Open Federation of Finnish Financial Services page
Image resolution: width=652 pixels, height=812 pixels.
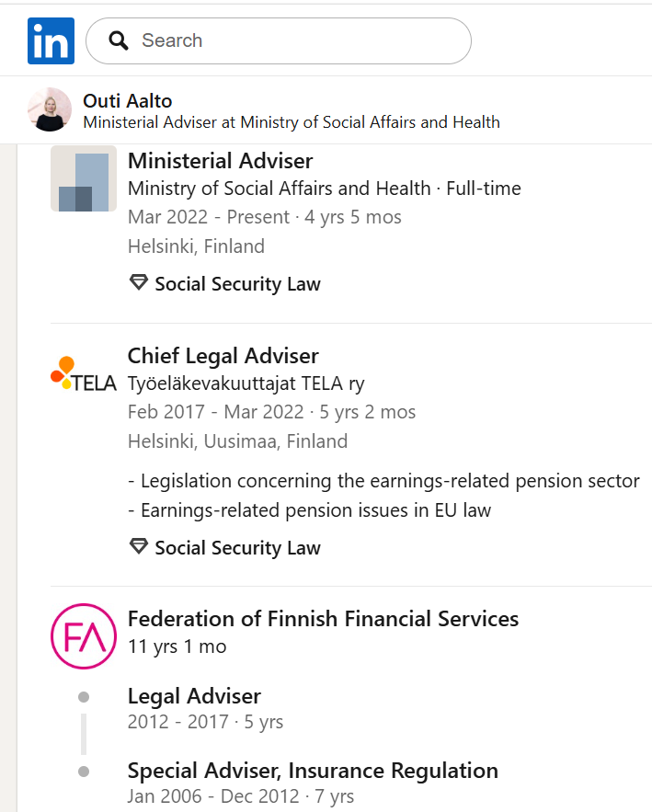click(x=323, y=619)
